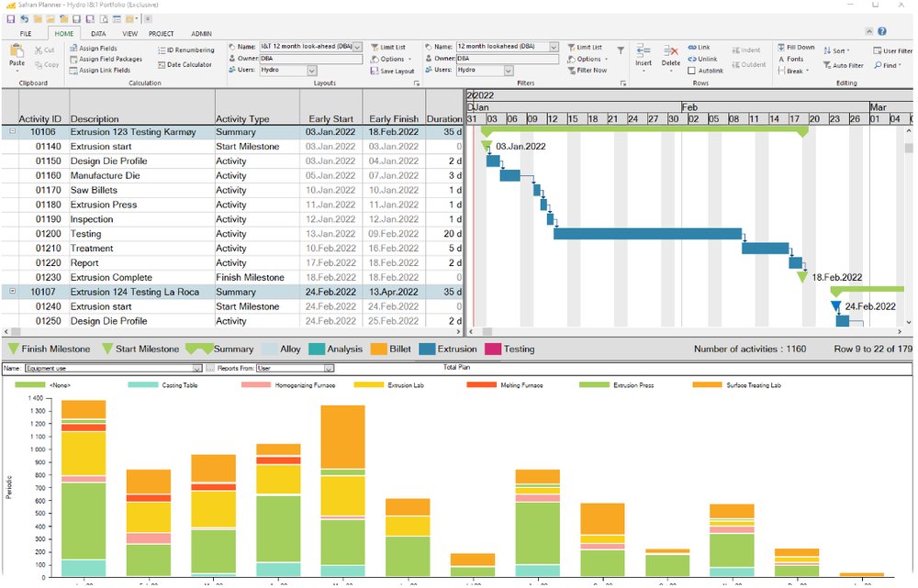
Task: Click the Billet legend color swatch
Action: (379, 349)
